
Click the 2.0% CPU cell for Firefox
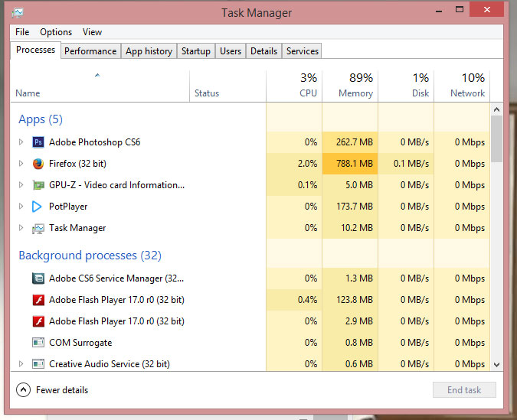(x=294, y=164)
